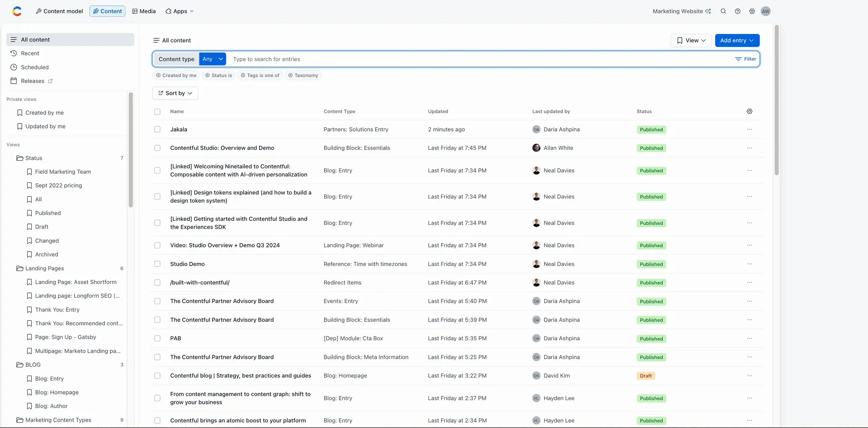Add the Taxonomy filter chip
This screenshot has width=868, height=428.
point(303,76)
